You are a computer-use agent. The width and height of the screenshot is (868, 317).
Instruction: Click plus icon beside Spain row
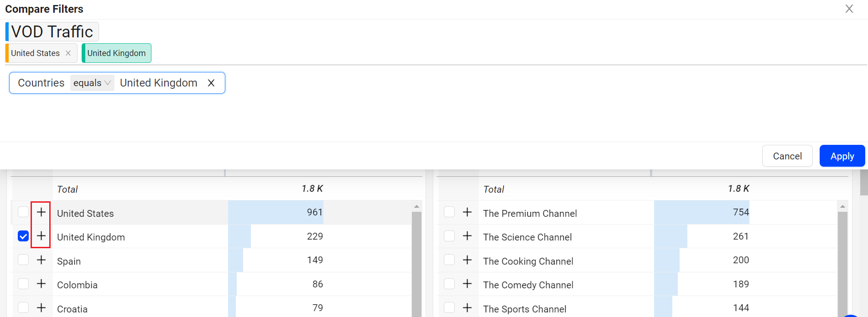tap(41, 260)
